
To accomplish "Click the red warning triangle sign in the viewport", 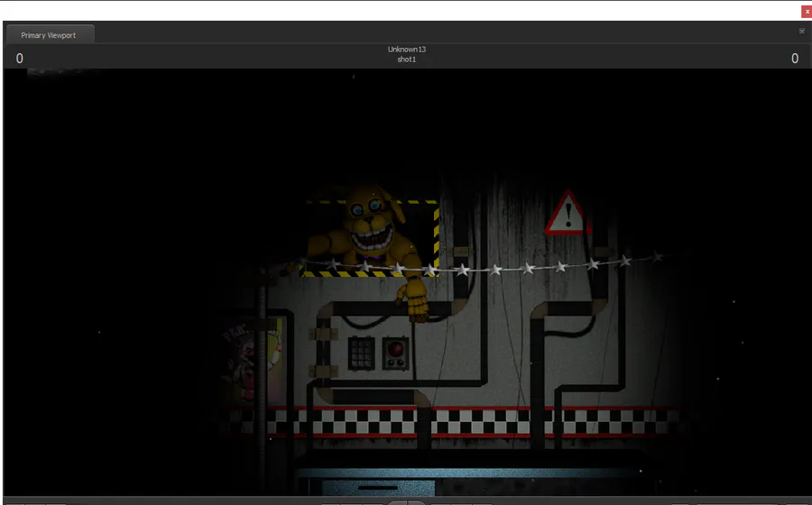I will pos(567,213).
